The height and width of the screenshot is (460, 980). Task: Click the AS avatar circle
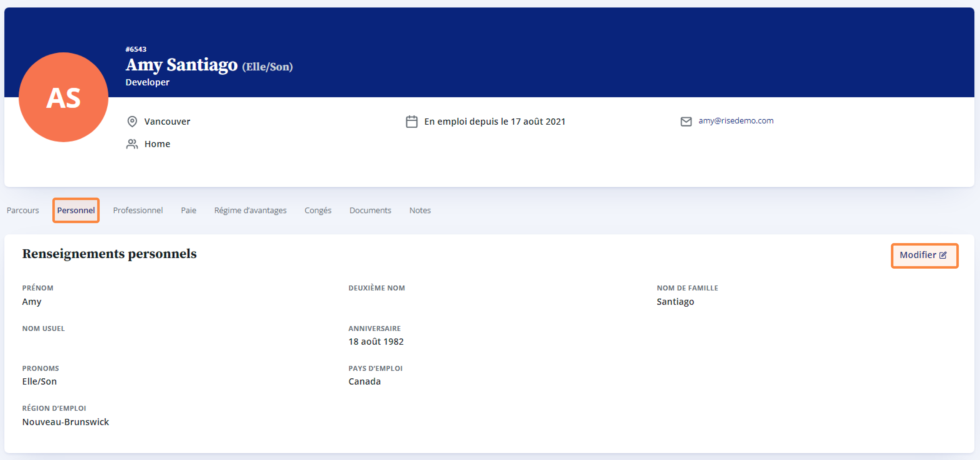point(64,97)
